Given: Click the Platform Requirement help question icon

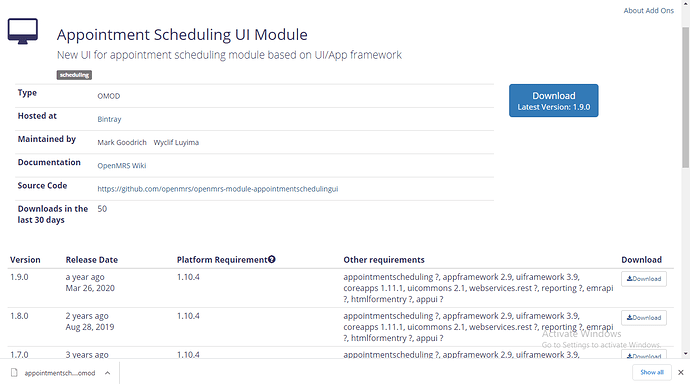Looking at the screenshot, I should [272, 259].
